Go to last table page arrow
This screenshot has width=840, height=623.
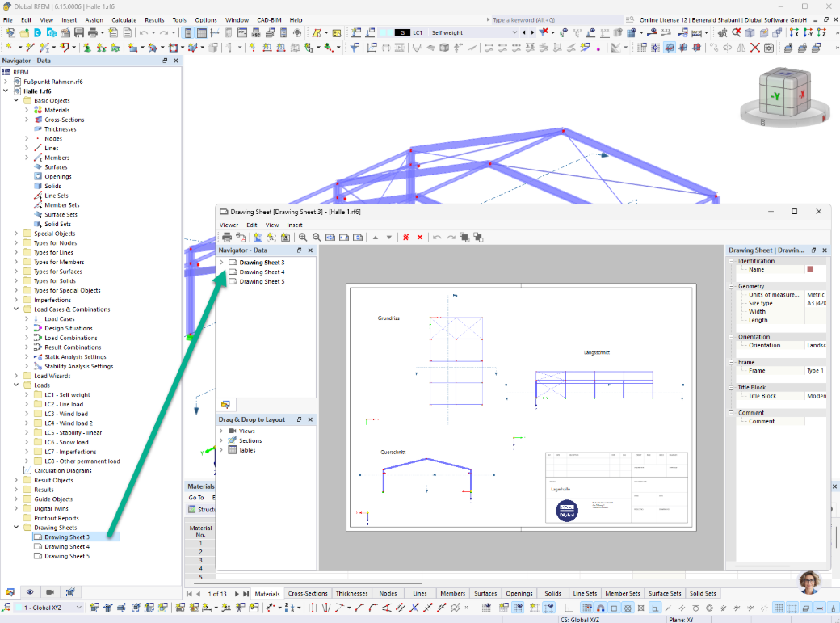point(246,594)
